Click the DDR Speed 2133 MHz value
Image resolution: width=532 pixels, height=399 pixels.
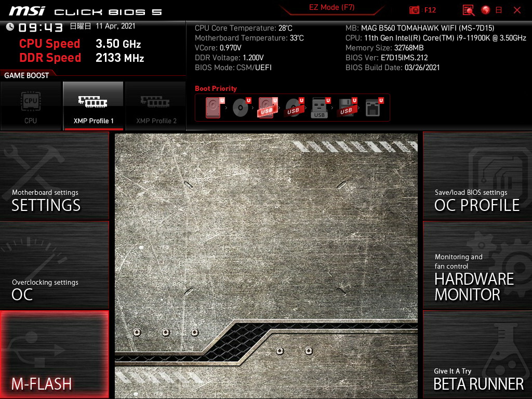120,58
